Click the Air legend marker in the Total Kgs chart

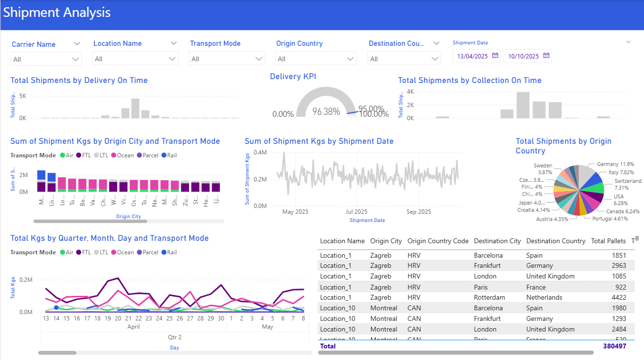point(62,252)
